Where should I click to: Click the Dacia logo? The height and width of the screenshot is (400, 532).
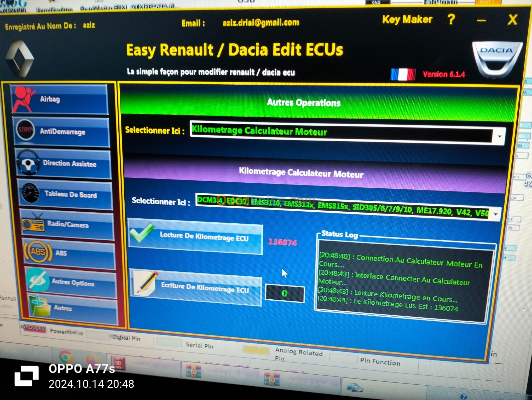click(497, 59)
